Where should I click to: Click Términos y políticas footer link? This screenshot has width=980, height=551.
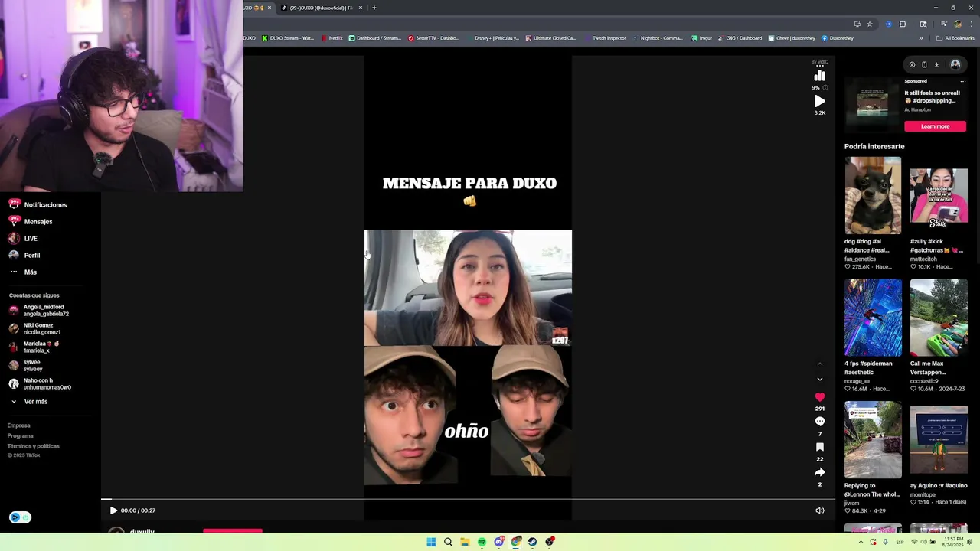click(x=34, y=446)
